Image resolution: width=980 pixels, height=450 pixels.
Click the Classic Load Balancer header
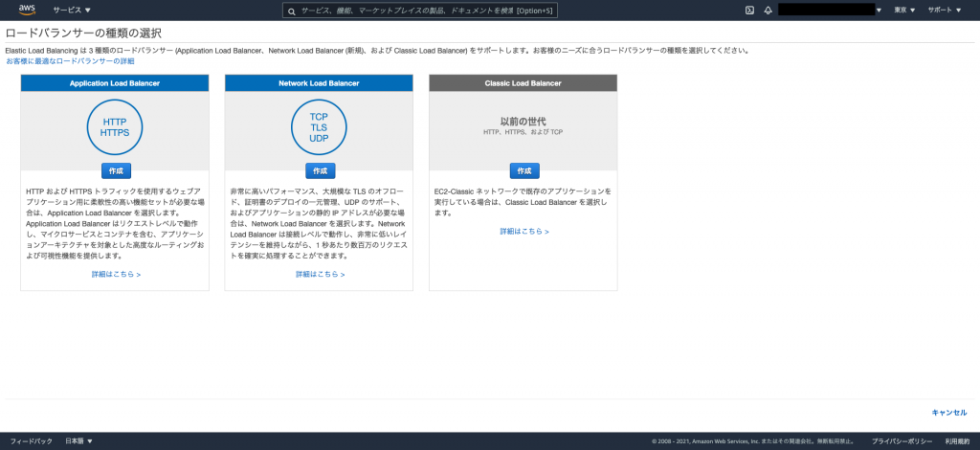(523, 83)
